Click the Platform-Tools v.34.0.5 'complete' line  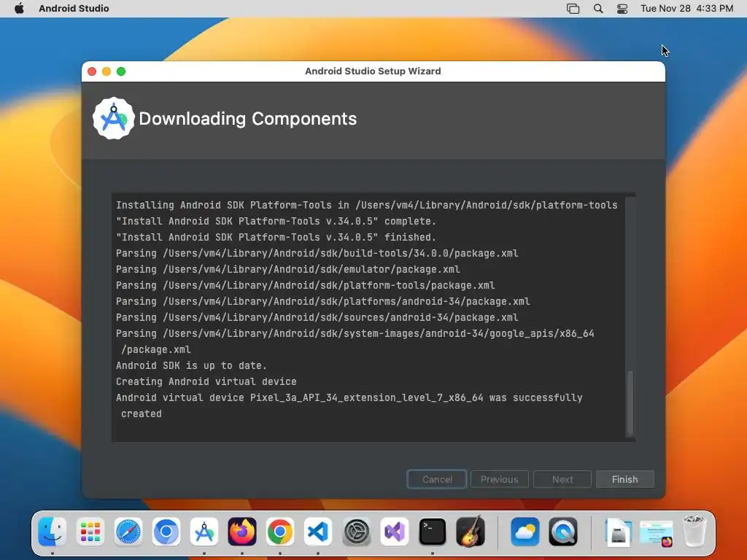coord(276,222)
